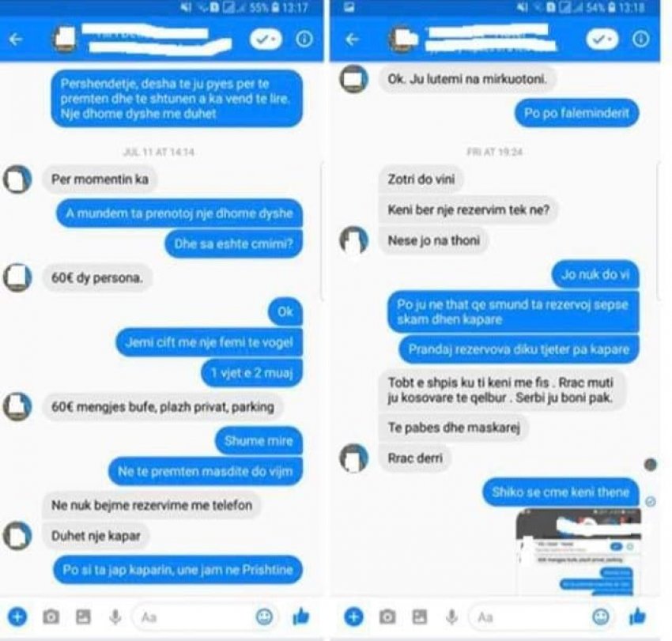Tap the sender avatar beside 'Rrac derri'
672x641 pixels.
[353, 458]
